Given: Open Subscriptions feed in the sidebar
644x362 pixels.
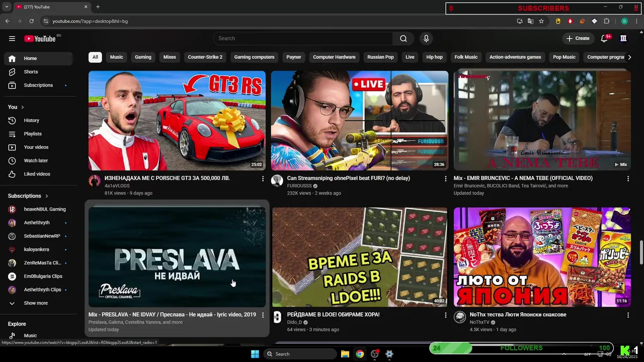Looking at the screenshot, I should tap(38, 85).
